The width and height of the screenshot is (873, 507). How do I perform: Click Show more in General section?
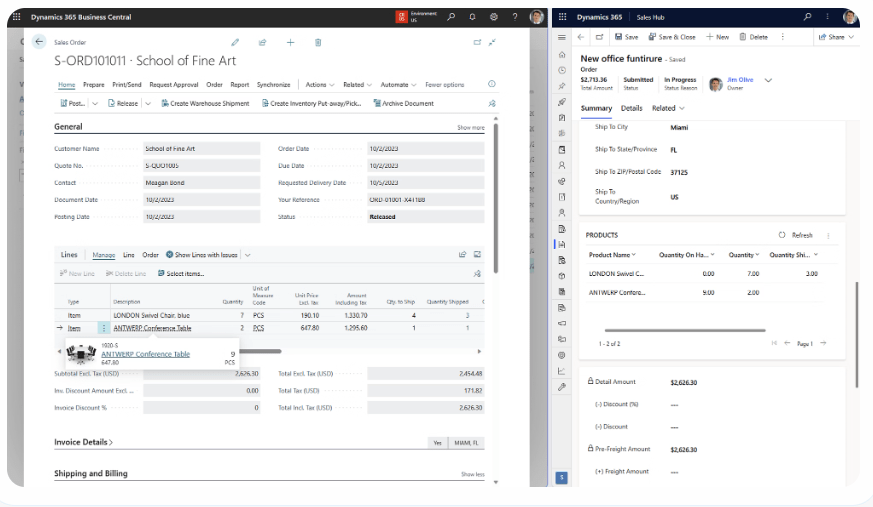pos(470,127)
